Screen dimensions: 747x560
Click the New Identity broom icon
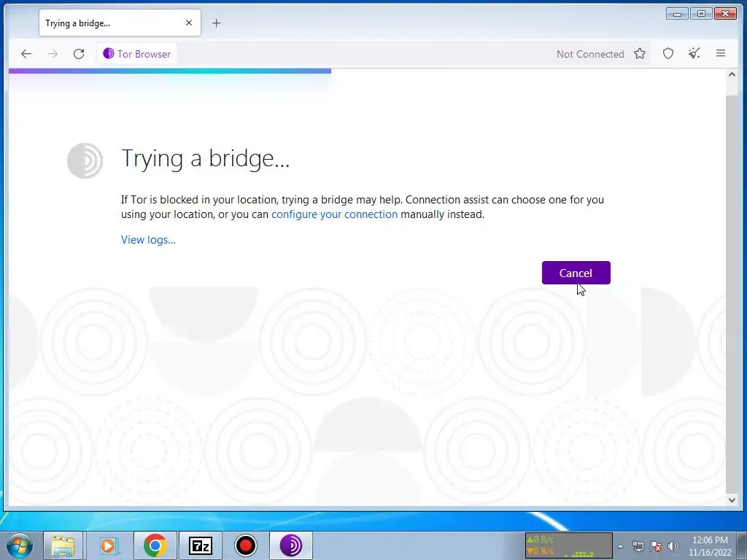point(694,53)
